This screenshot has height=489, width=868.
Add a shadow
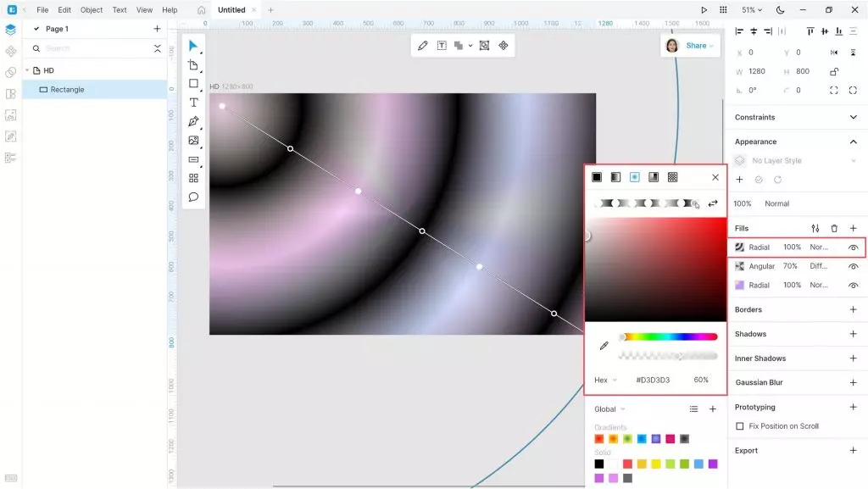(x=853, y=334)
